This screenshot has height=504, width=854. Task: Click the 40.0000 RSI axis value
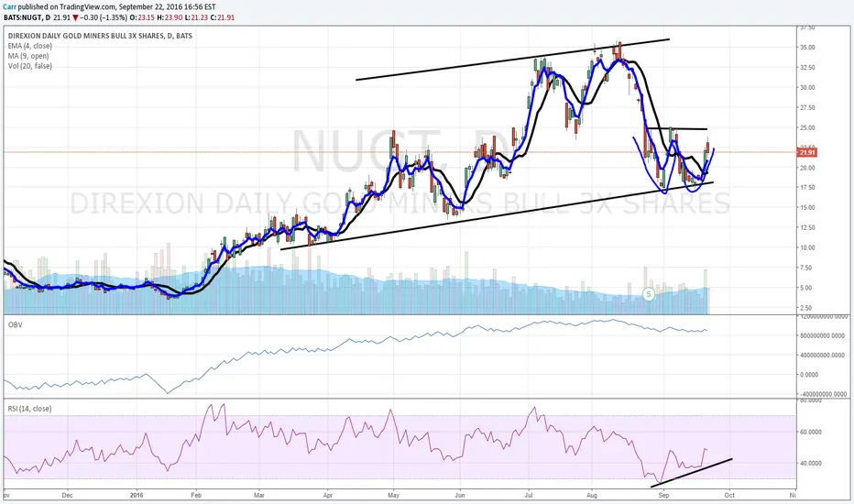pos(810,464)
